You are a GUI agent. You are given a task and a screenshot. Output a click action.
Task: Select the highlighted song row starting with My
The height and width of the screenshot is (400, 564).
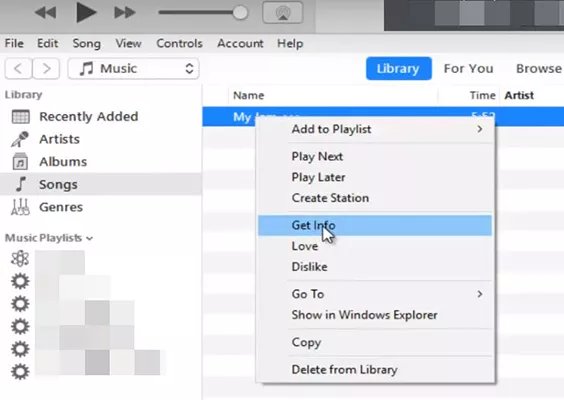pos(383,117)
